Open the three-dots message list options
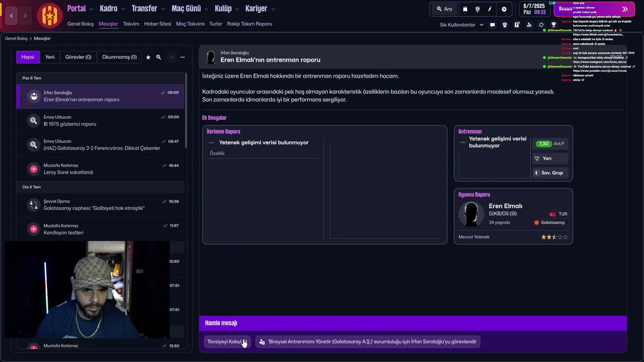 pyautogui.click(x=182, y=57)
